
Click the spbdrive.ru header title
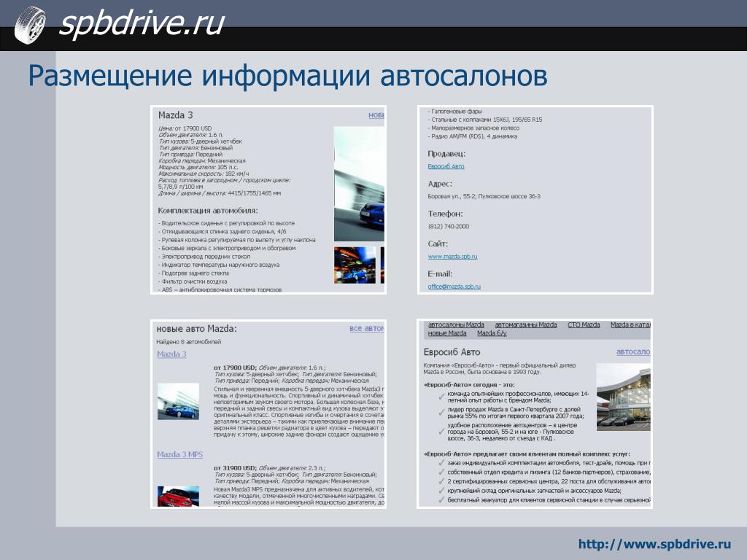click(141, 23)
